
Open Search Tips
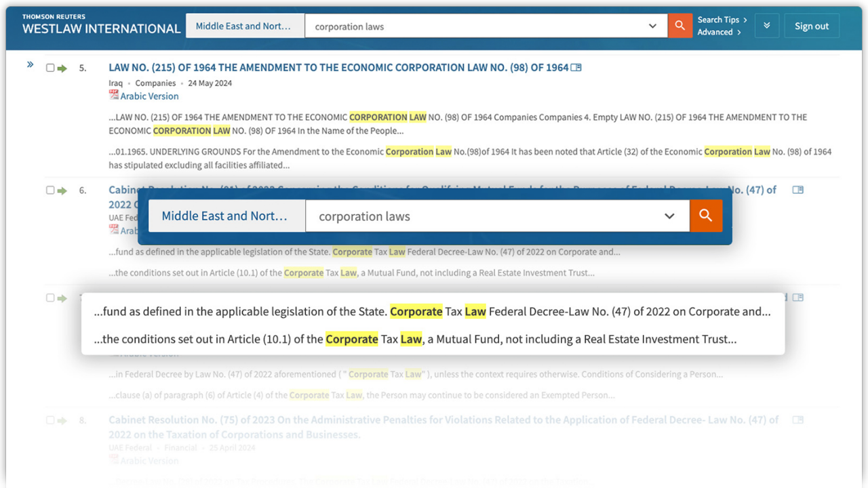(722, 20)
